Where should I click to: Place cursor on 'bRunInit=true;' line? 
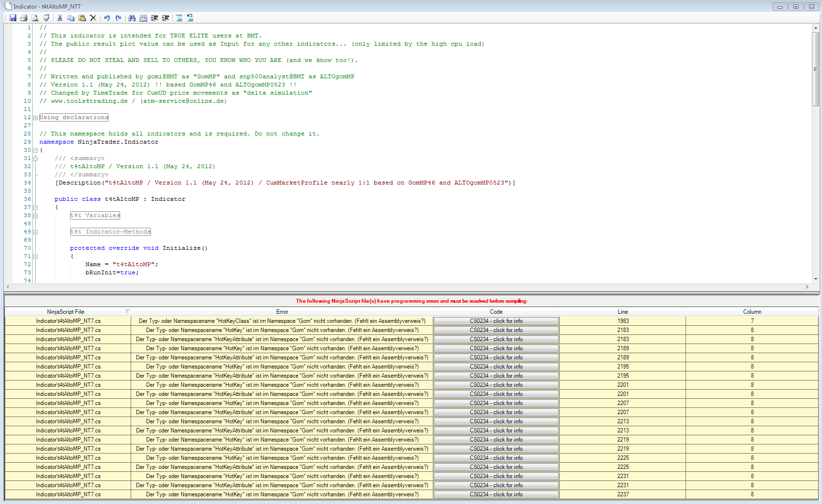(112, 272)
